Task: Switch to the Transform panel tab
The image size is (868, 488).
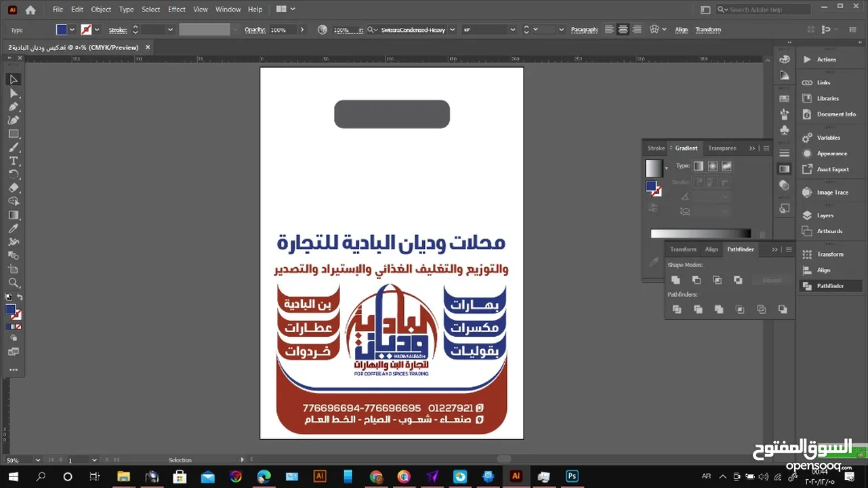Action: (x=683, y=249)
